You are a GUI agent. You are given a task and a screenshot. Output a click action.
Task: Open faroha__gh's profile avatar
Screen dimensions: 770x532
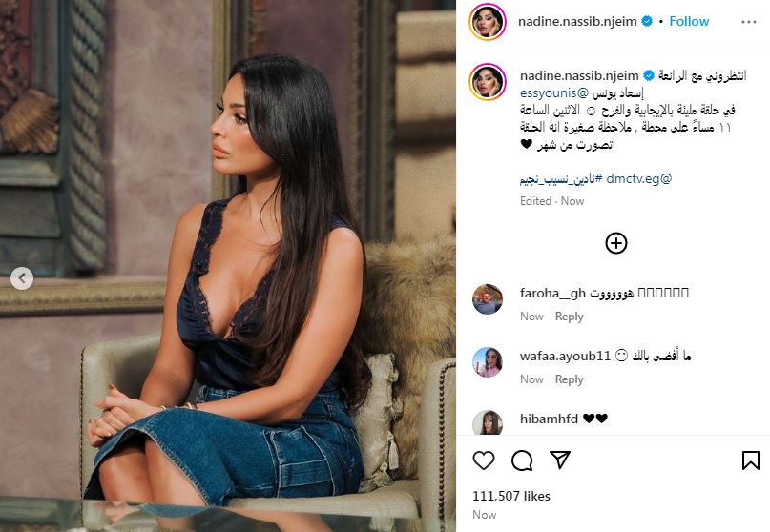tap(488, 298)
